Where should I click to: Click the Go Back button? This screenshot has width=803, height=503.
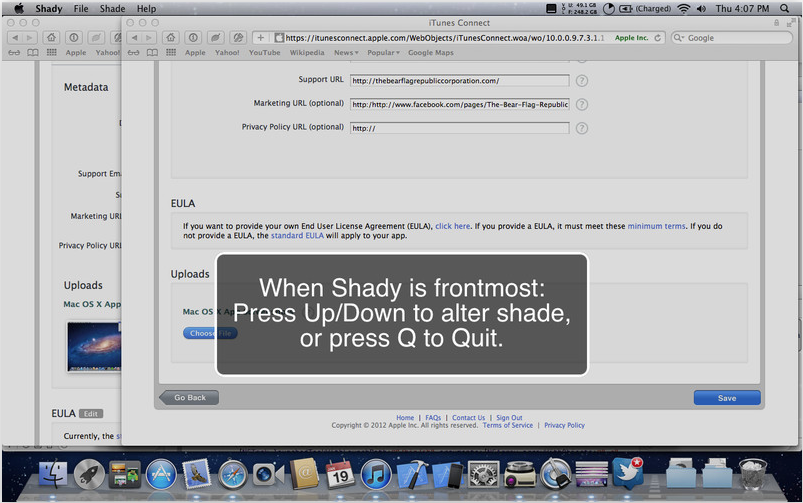[189, 397]
